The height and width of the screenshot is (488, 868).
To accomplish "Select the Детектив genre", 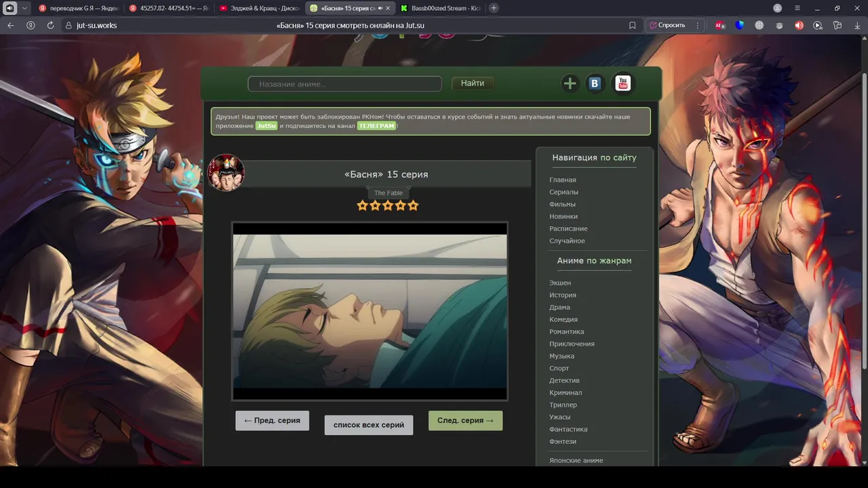I will click(564, 380).
